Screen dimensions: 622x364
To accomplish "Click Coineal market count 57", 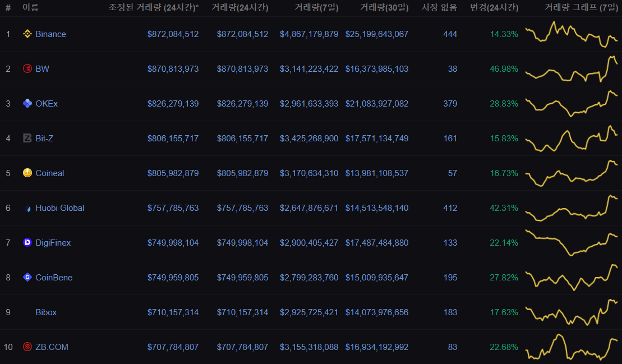I will pyautogui.click(x=453, y=173).
